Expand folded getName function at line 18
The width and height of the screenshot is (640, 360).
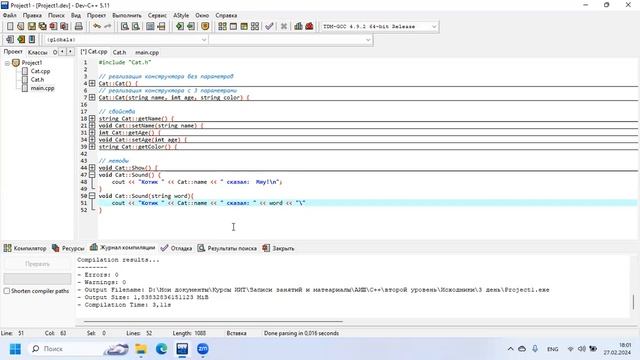[x=92, y=119]
